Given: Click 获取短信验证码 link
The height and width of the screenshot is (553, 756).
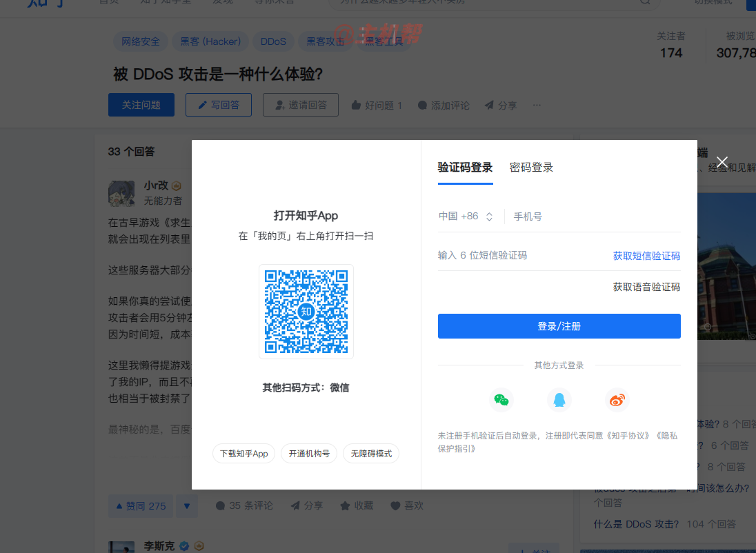Looking at the screenshot, I should coord(646,256).
